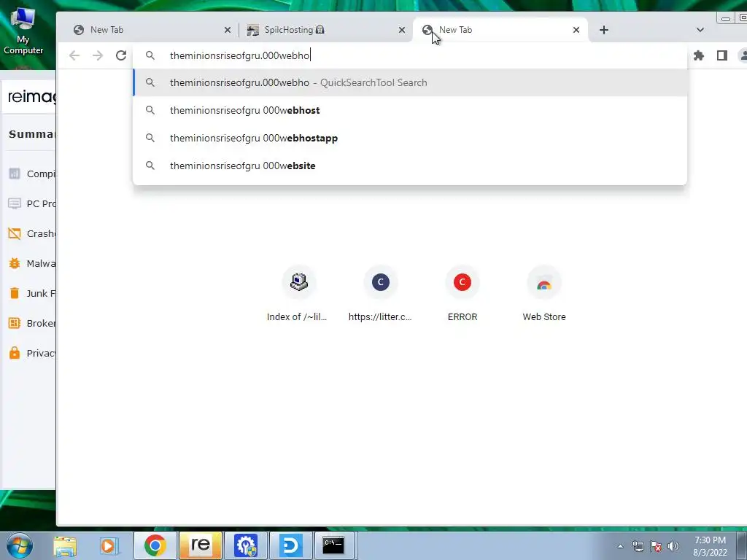Open My Computer desktop icon

pos(23,31)
